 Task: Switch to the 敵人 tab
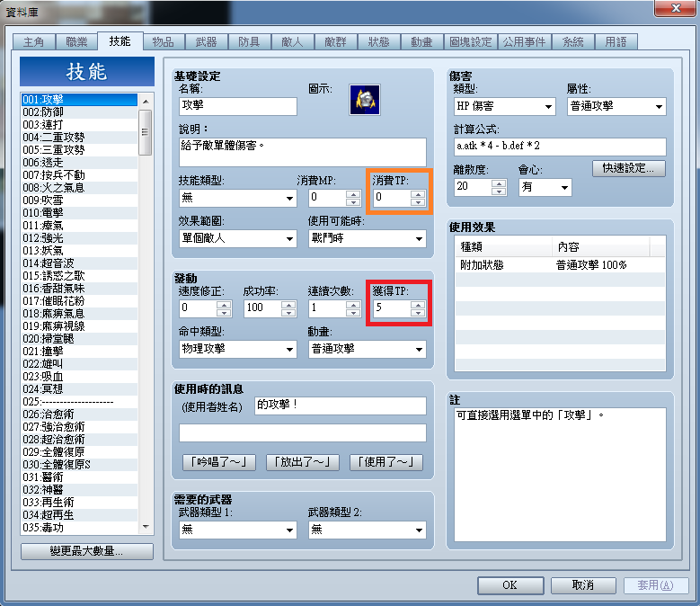pyautogui.click(x=292, y=42)
